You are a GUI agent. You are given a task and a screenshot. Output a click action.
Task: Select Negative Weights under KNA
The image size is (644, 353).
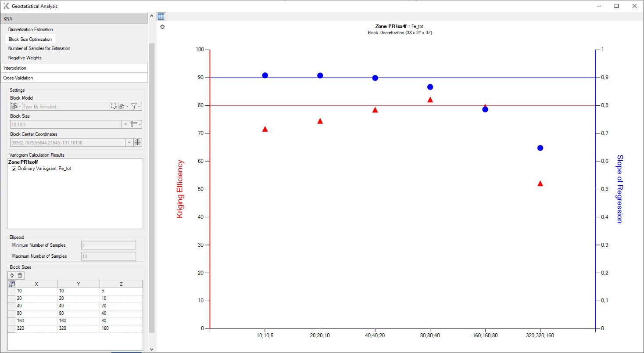click(25, 58)
